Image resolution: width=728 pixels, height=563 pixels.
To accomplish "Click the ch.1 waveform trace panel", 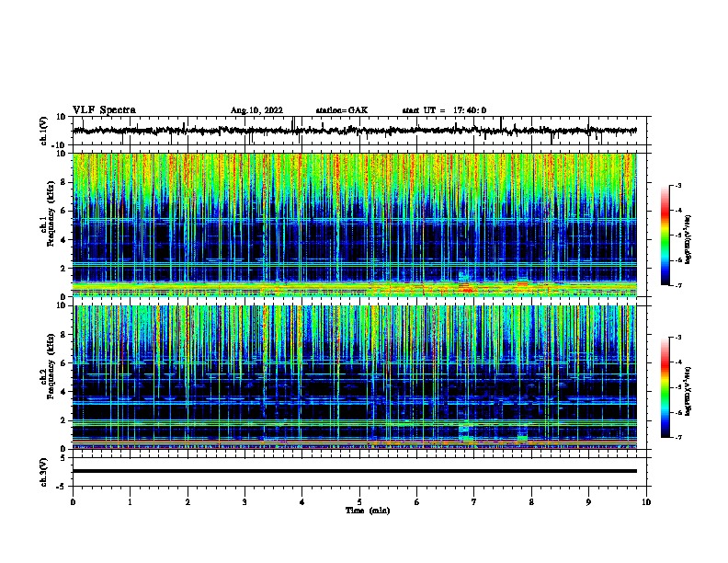I will pos(359,131).
